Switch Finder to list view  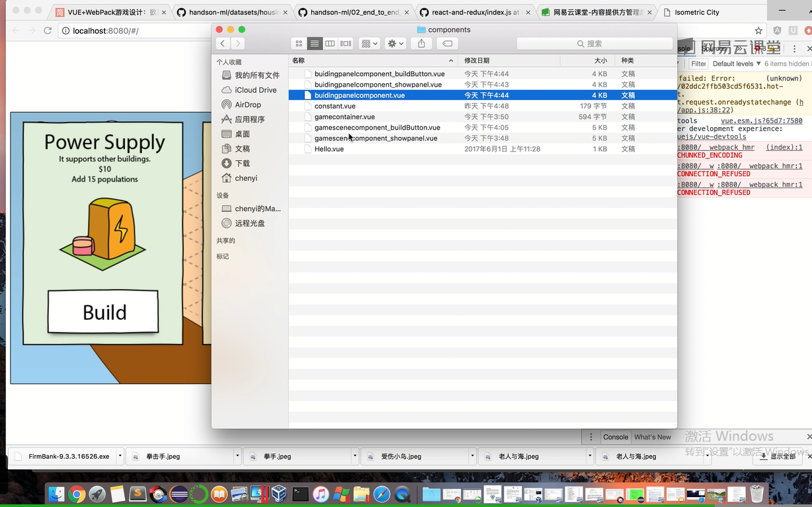[315, 43]
